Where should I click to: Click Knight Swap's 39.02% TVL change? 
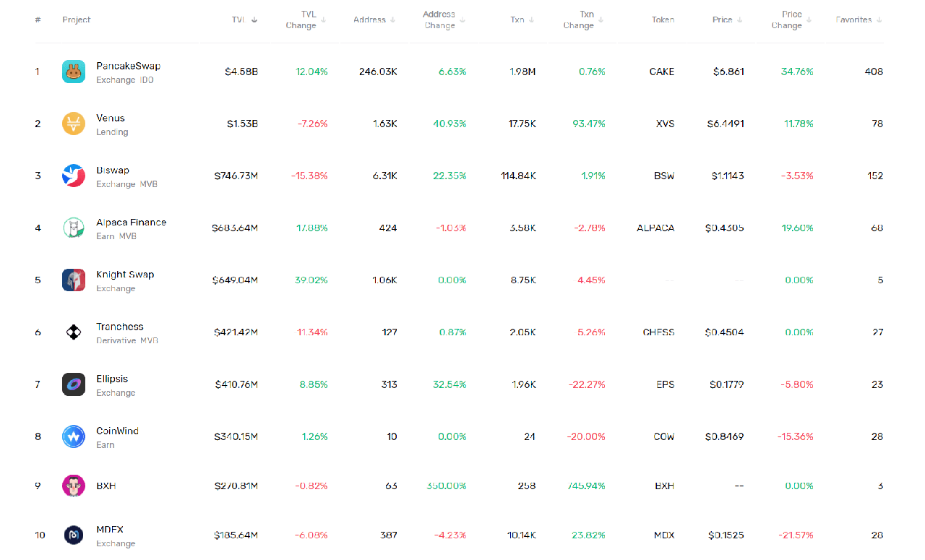tap(311, 280)
